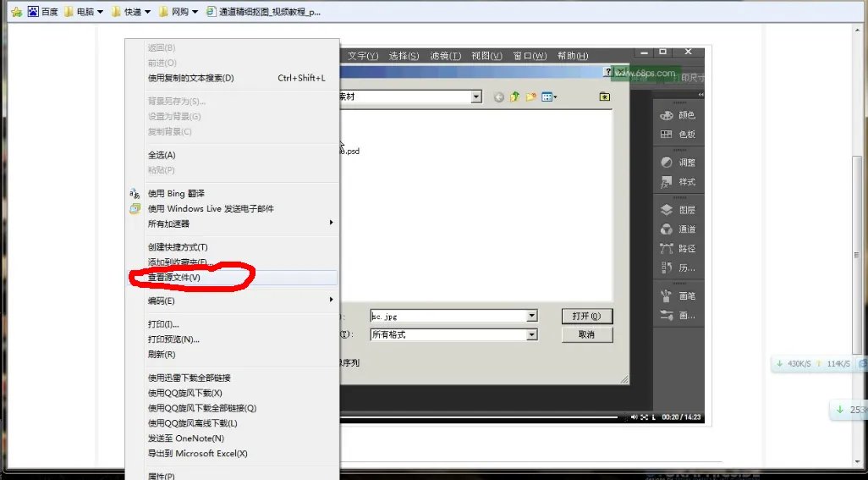
Task: Expand the 网购 bookmarks folder
Action: [178, 11]
